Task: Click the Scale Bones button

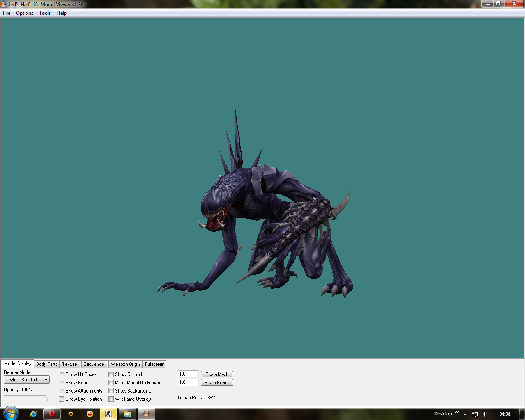Action: pyautogui.click(x=217, y=383)
